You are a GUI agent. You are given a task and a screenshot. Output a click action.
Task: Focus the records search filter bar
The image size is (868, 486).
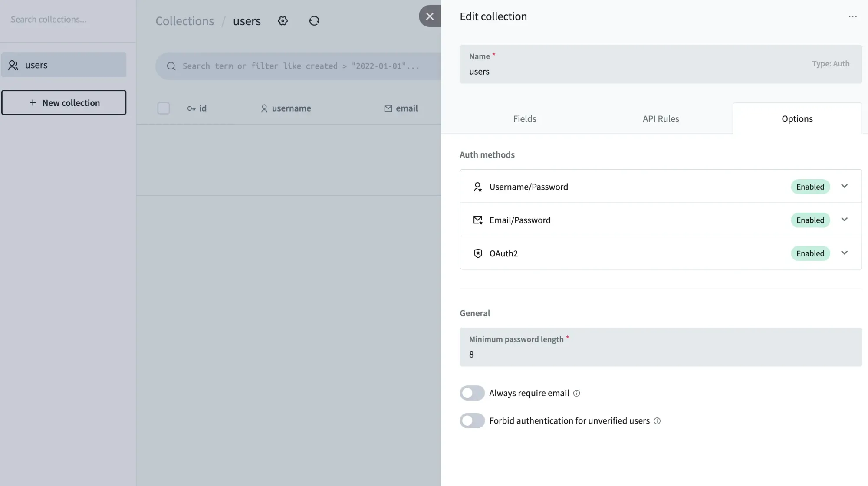299,66
